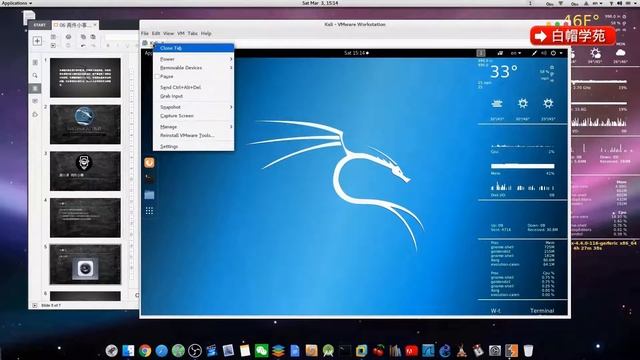Click the Kali volume speaker icon

point(544,53)
